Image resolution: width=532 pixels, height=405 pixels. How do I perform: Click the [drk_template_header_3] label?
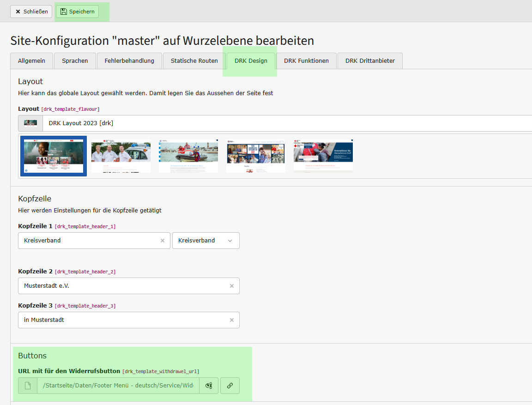click(x=85, y=306)
